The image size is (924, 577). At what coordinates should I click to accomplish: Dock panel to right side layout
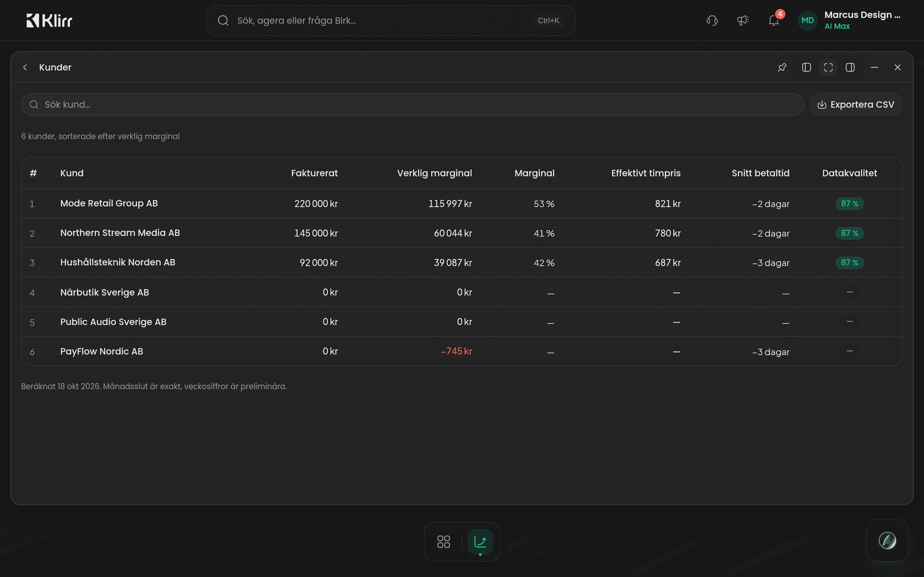(850, 68)
